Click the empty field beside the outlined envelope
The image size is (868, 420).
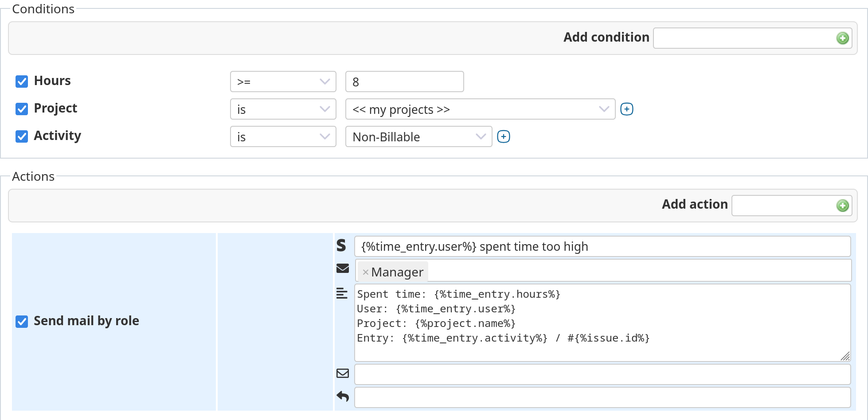pyautogui.click(x=602, y=374)
